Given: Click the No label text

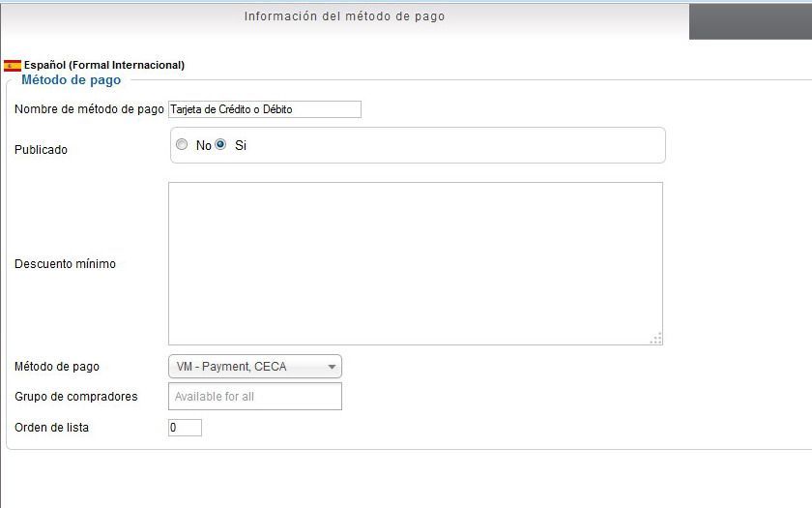Looking at the screenshot, I should pyautogui.click(x=204, y=146).
